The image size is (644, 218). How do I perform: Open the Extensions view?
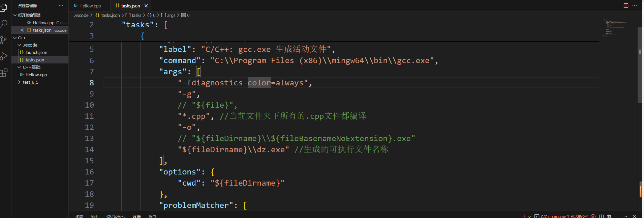tap(4, 73)
